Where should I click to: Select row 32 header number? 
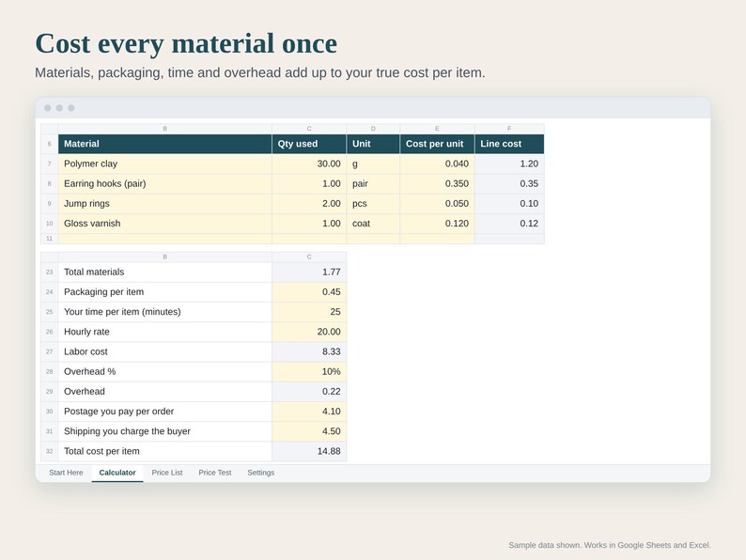[x=50, y=452]
